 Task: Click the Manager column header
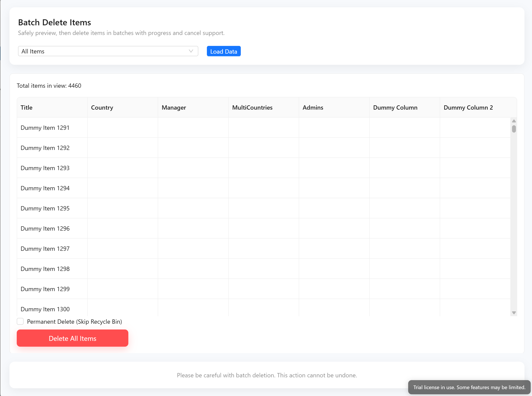(x=174, y=107)
